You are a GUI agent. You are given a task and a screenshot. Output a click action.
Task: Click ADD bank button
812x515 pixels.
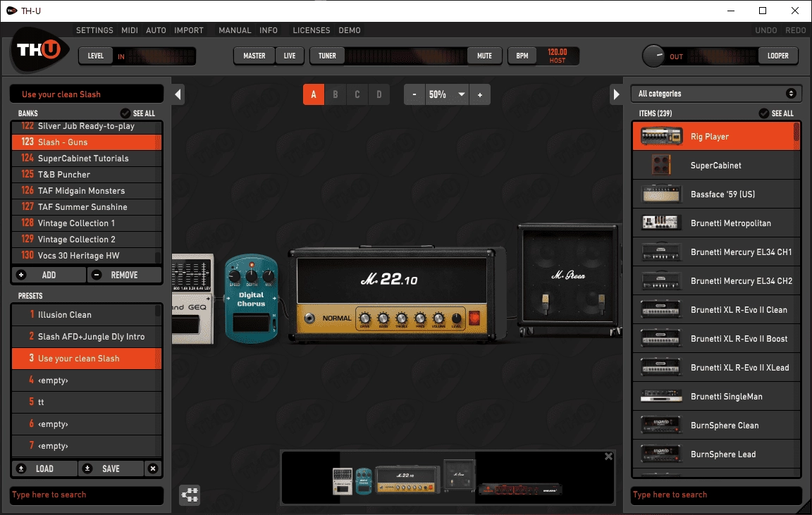[49, 275]
